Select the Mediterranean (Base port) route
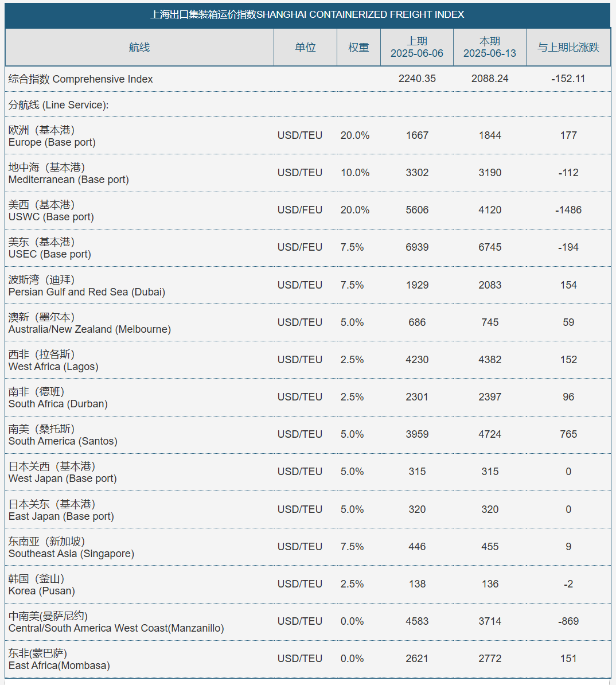Screen dimensions: 616x685 click(x=69, y=173)
